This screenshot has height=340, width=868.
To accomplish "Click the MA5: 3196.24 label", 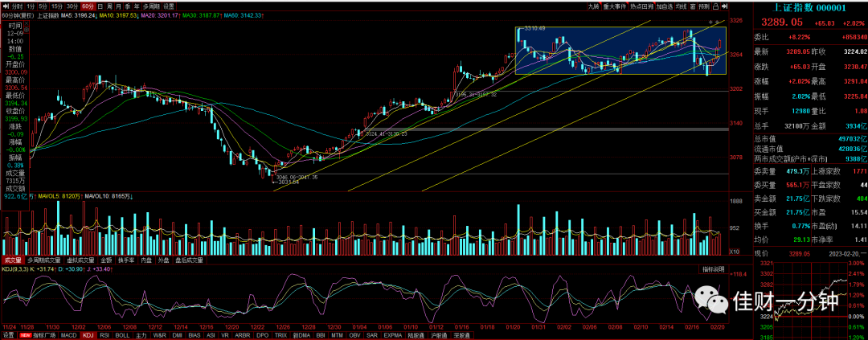I will tap(79, 15).
